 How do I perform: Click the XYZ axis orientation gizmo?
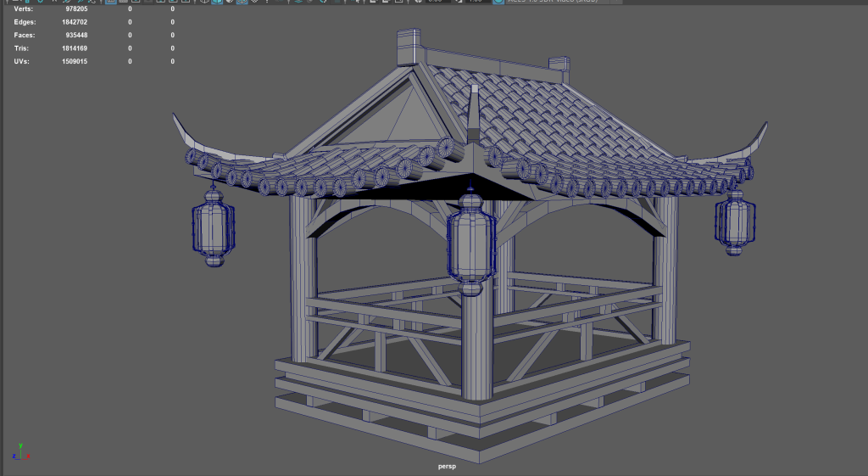click(x=20, y=452)
